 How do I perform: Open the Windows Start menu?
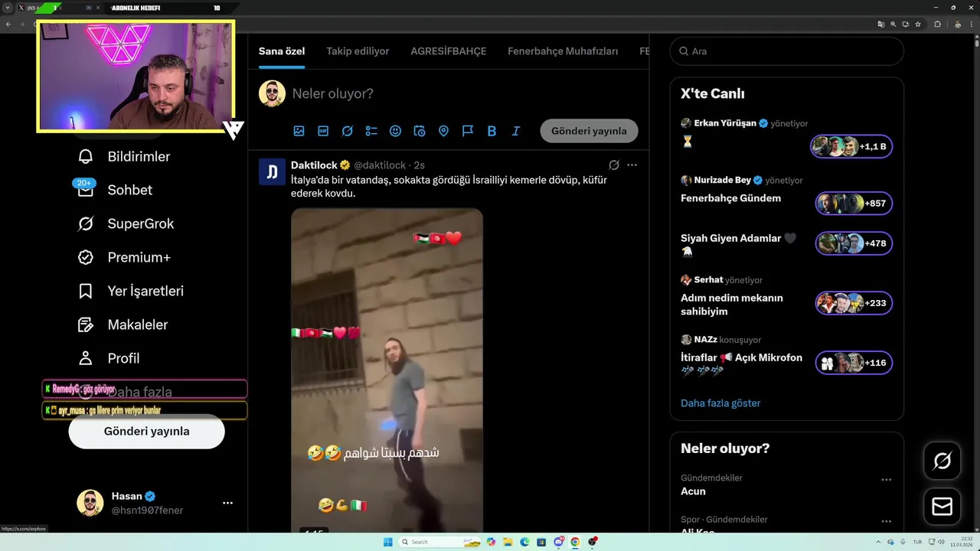click(388, 542)
